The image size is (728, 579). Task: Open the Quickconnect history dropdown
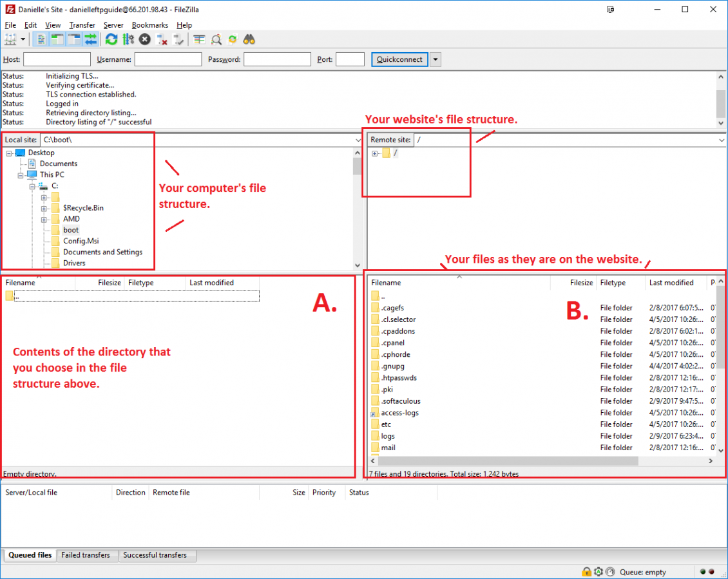(436, 59)
